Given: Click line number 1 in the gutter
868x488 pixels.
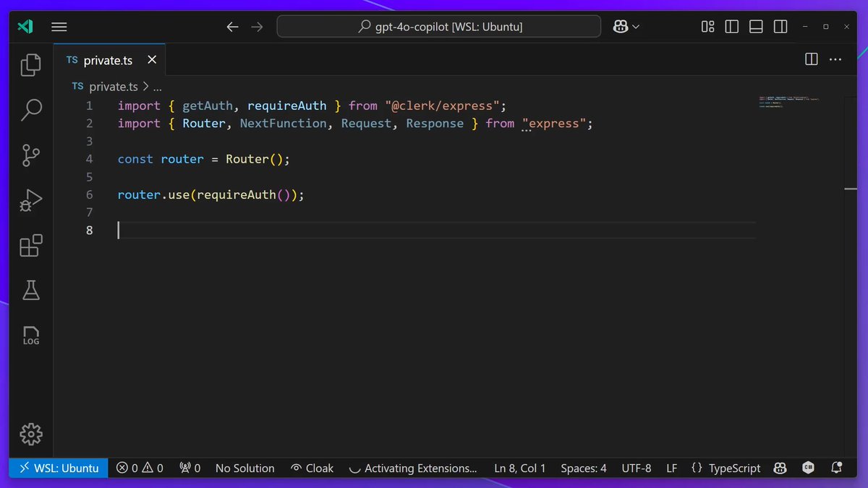Looking at the screenshot, I should click(x=90, y=106).
